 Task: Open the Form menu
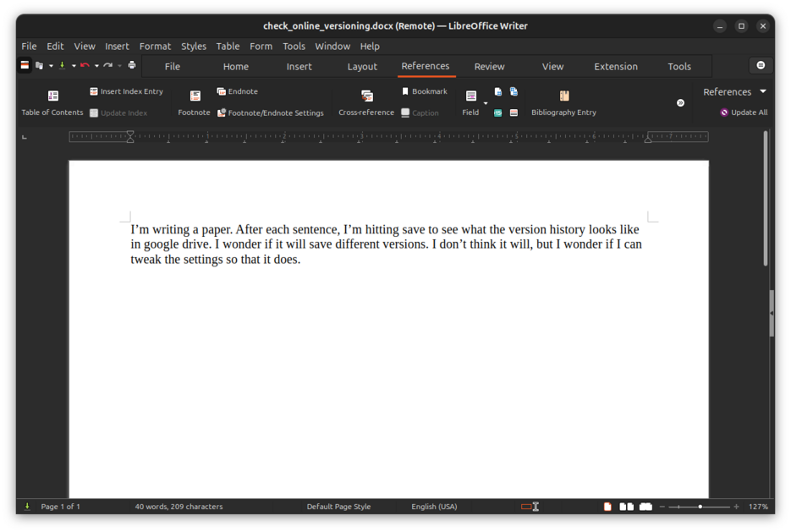tap(261, 46)
